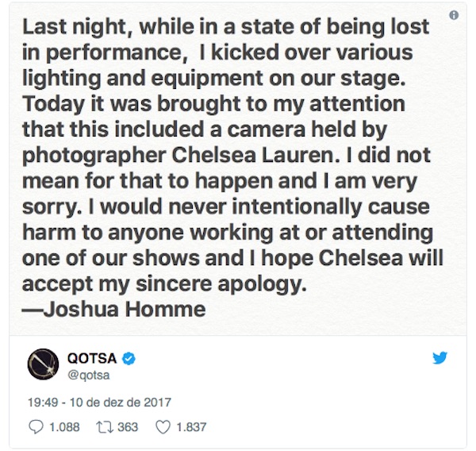Click the name Chelsea Lauren in the statement

point(255,156)
